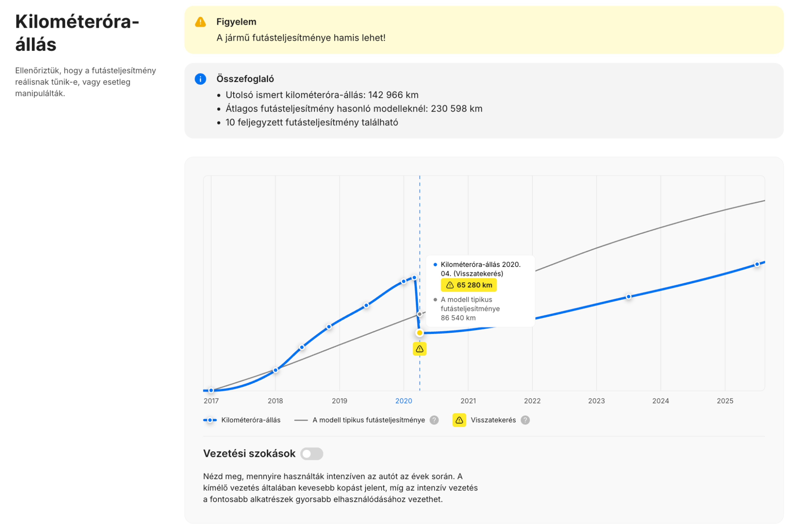The width and height of the screenshot is (799, 532).
Task: Enable the Vezetési szokások toggle
Action: point(312,454)
